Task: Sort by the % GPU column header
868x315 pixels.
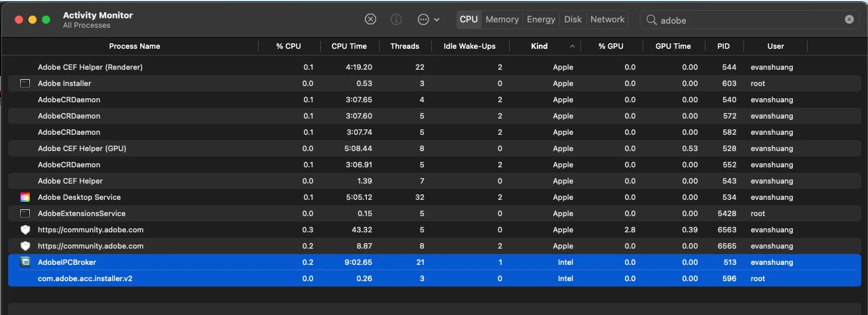Action: (611, 46)
